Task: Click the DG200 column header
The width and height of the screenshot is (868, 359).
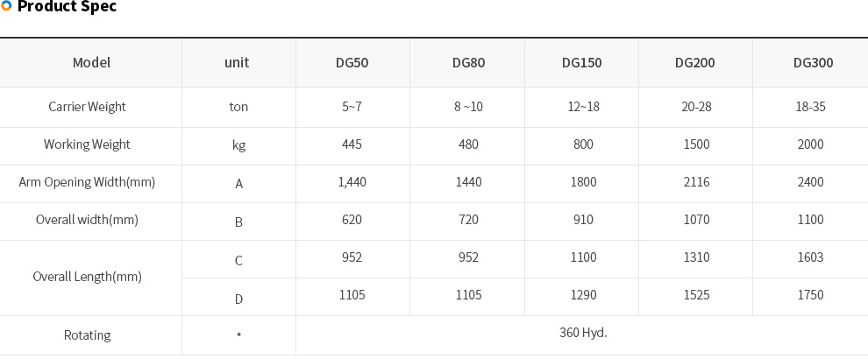Action: tap(694, 62)
